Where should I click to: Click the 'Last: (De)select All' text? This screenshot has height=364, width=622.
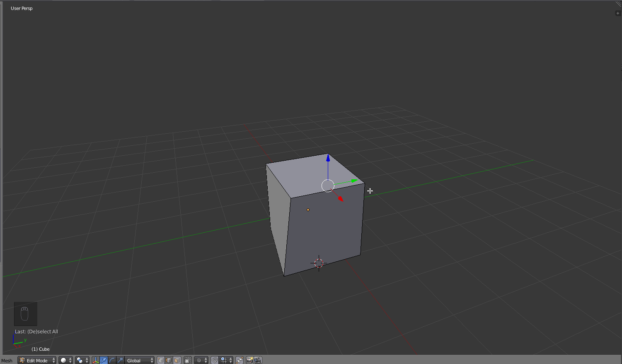(36, 332)
